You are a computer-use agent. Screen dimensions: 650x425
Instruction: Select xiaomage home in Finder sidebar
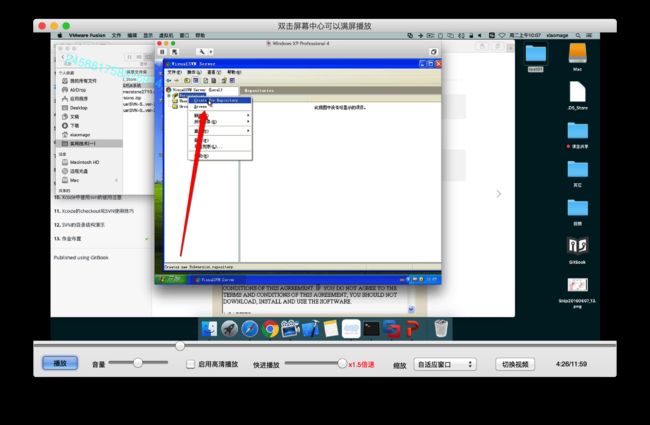[x=80, y=134]
